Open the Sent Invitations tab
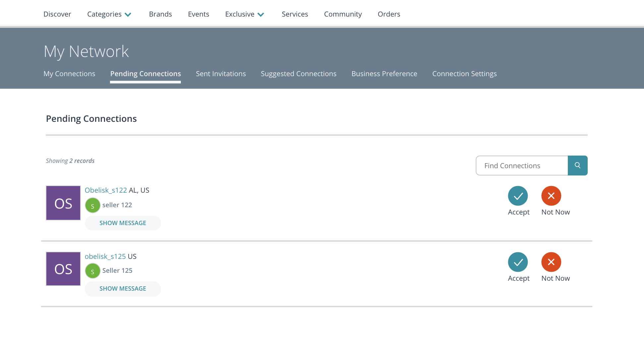 pos(221,74)
